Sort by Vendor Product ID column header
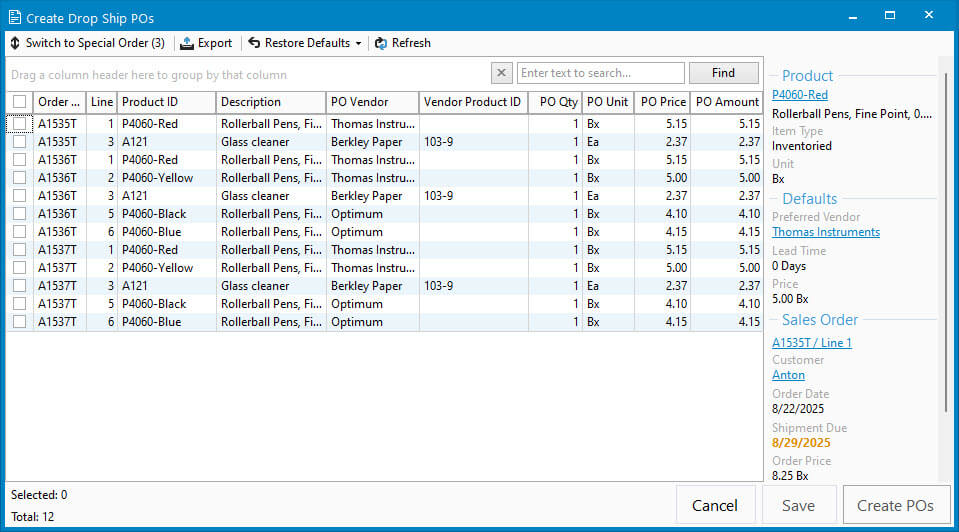959x532 pixels. point(473,102)
